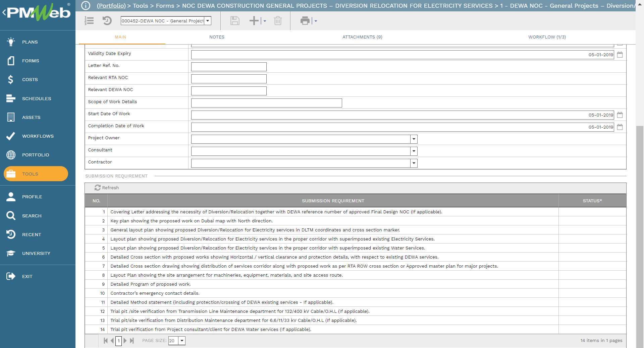The image size is (644, 348).
Task: Open Schedules in the left sidebar
Action: tap(36, 98)
